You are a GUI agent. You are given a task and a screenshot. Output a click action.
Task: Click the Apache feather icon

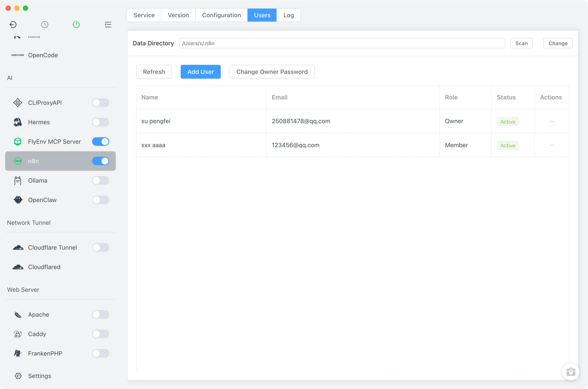coord(18,315)
